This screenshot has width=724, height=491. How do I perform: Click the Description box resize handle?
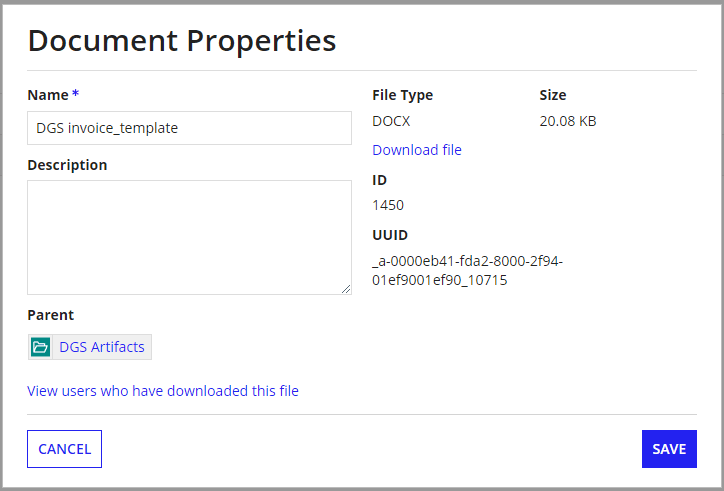pyautogui.click(x=346, y=289)
